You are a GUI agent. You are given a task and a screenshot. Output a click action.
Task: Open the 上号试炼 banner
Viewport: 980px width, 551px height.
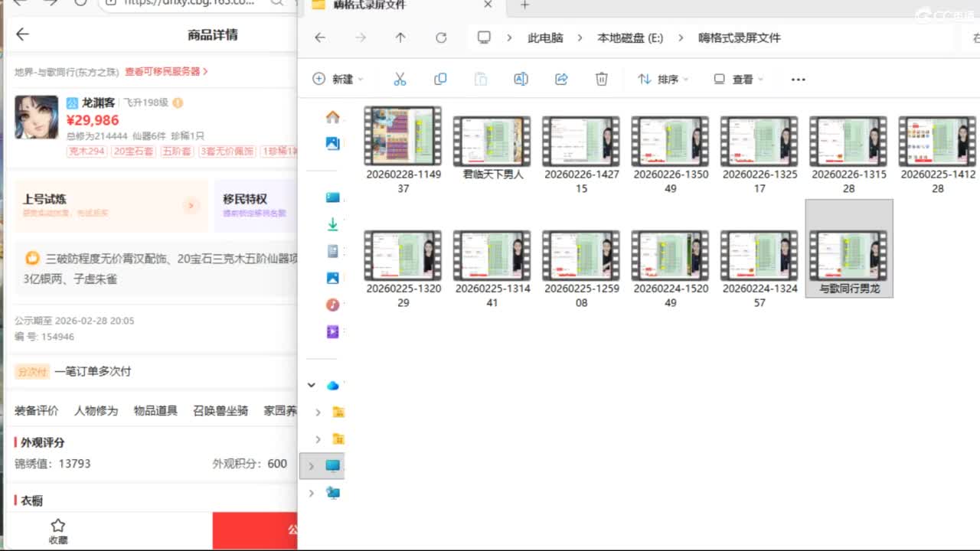[x=111, y=205]
